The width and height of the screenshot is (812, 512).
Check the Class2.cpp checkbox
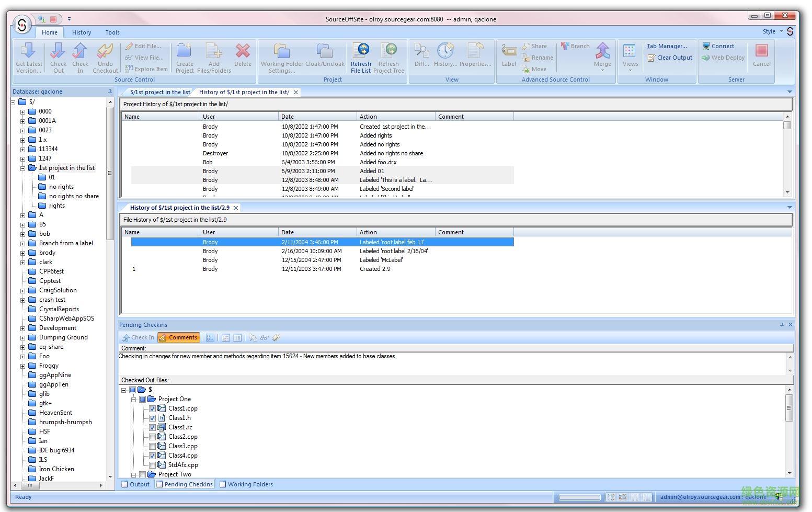click(x=153, y=437)
